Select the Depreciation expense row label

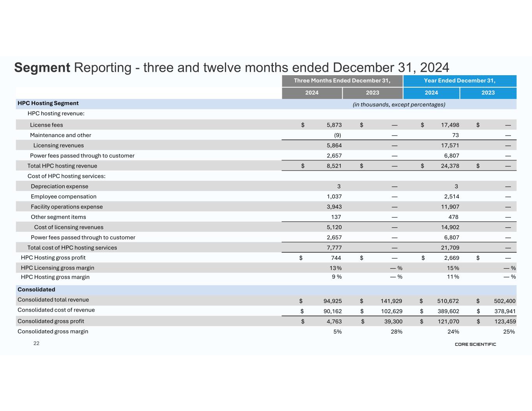coord(59,186)
